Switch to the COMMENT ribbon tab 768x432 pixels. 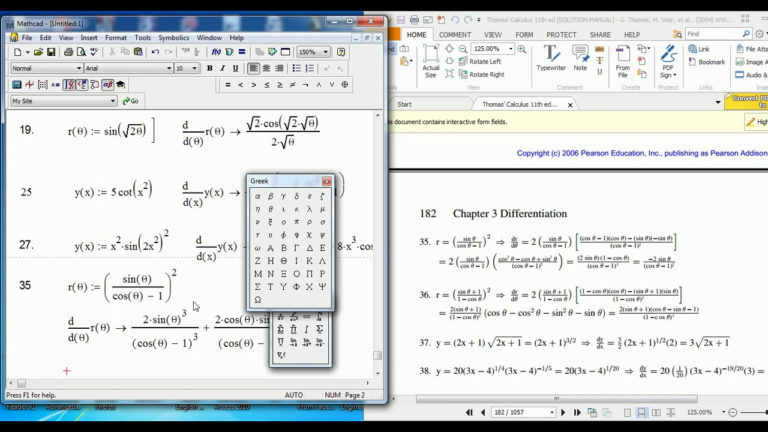(x=455, y=34)
